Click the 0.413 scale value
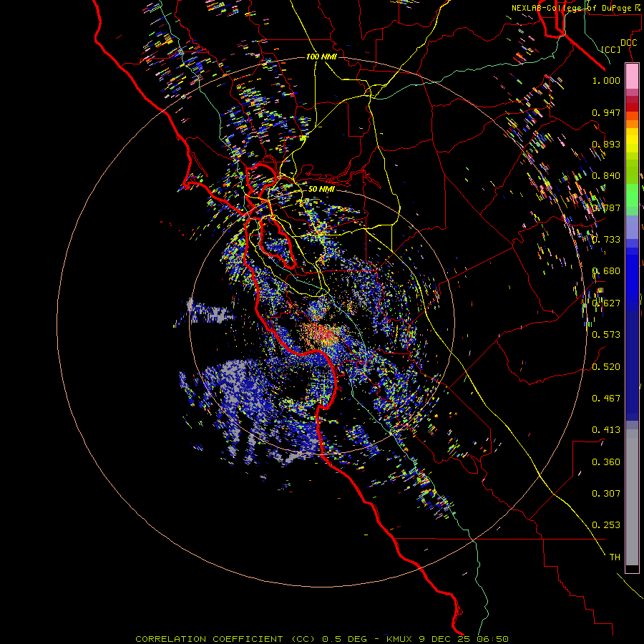 pyautogui.click(x=606, y=430)
